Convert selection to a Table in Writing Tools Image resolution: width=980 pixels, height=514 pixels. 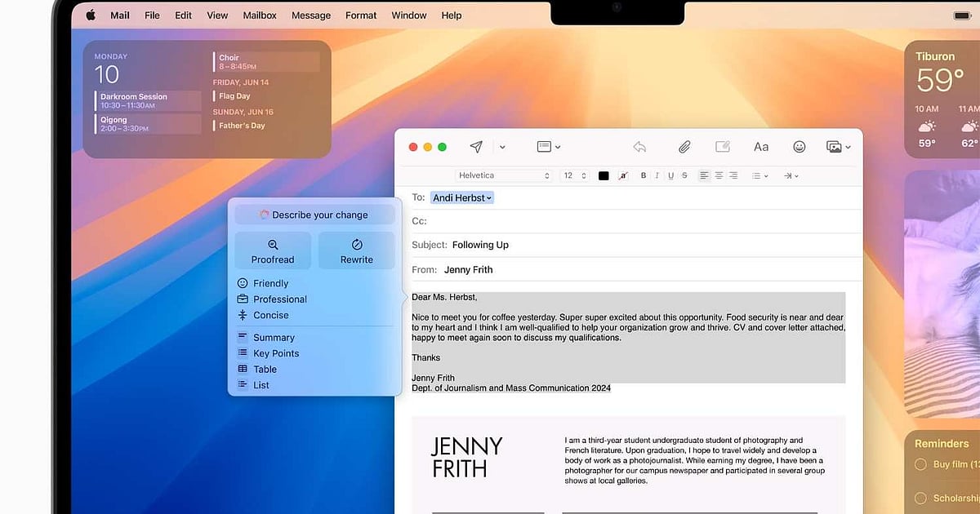tap(256, 370)
